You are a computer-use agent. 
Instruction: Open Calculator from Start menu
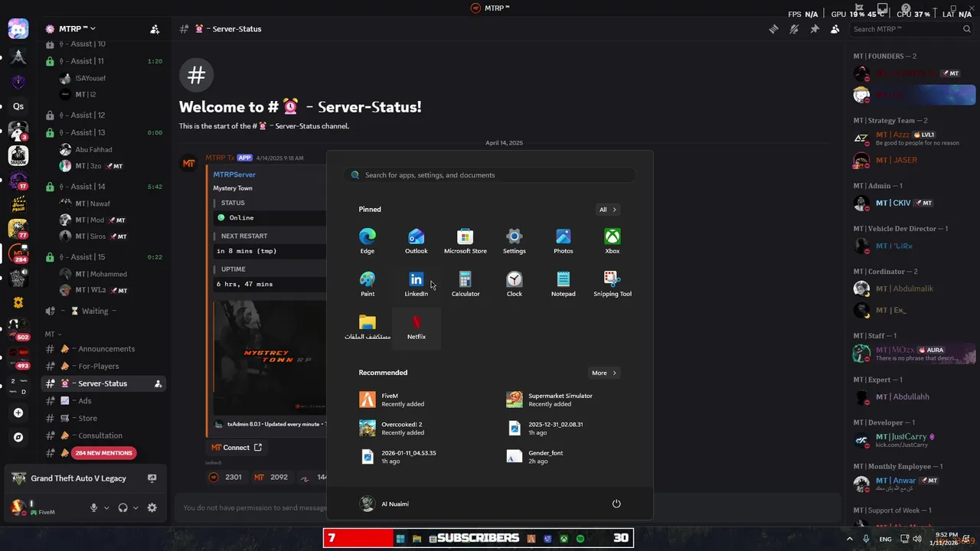tap(465, 284)
